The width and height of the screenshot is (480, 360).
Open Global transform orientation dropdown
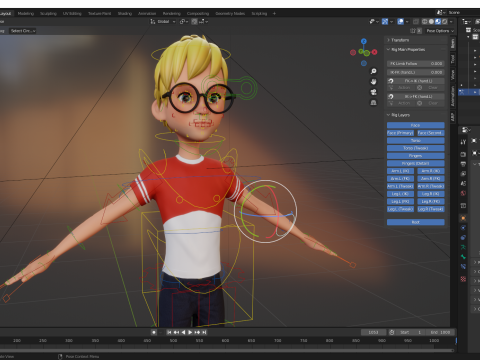point(163,22)
